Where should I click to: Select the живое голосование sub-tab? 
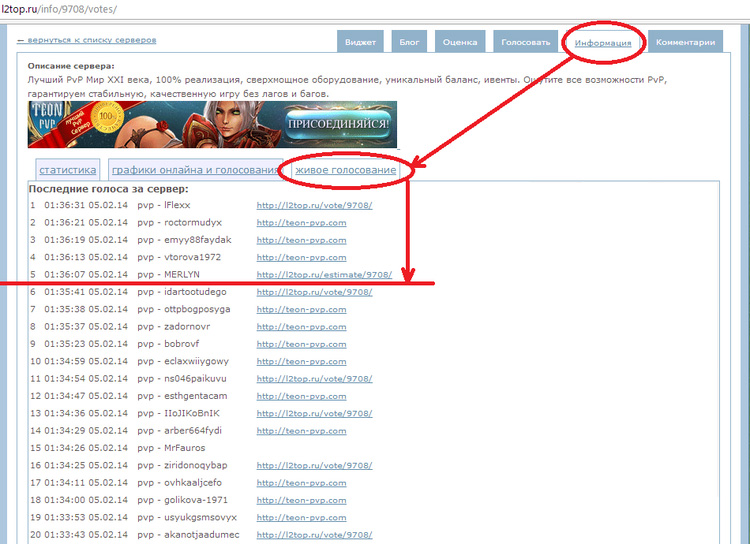click(x=345, y=170)
